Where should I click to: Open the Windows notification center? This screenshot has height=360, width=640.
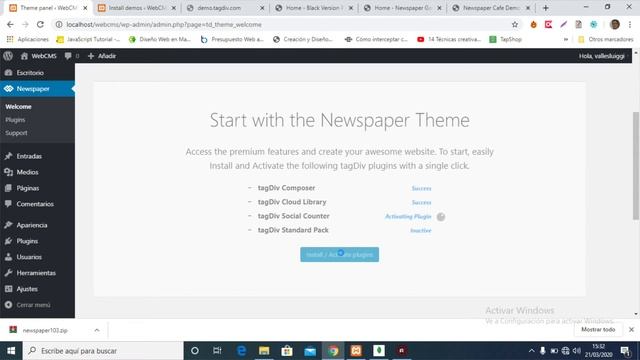click(x=625, y=351)
